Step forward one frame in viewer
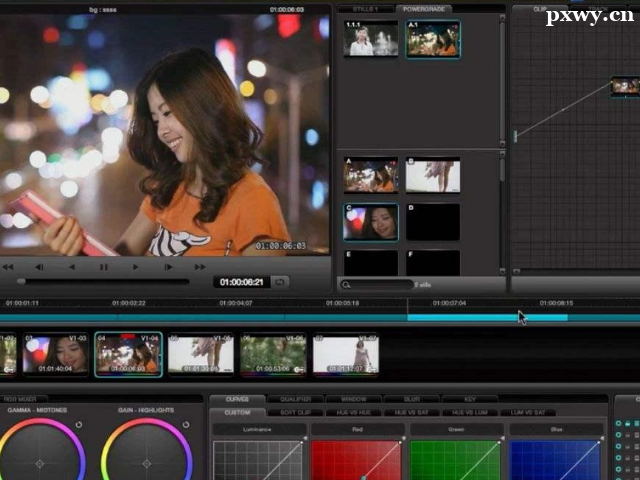Image resolution: width=640 pixels, height=480 pixels. [x=168, y=267]
